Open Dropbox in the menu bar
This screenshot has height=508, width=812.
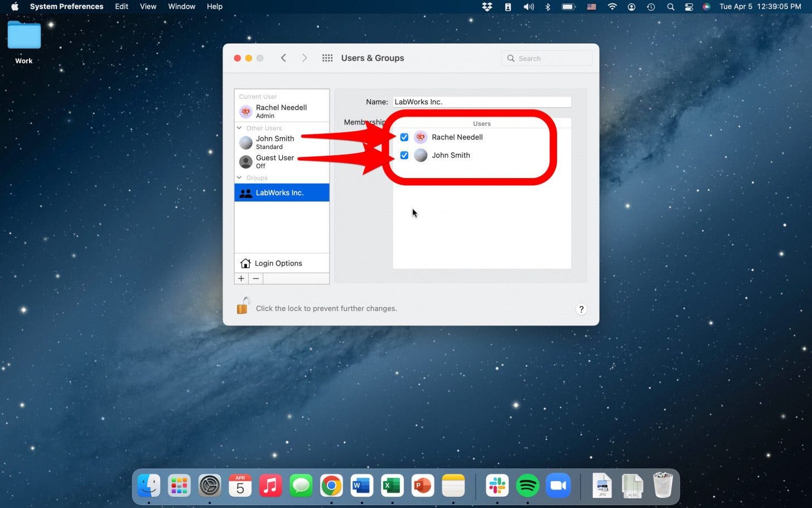pos(487,7)
